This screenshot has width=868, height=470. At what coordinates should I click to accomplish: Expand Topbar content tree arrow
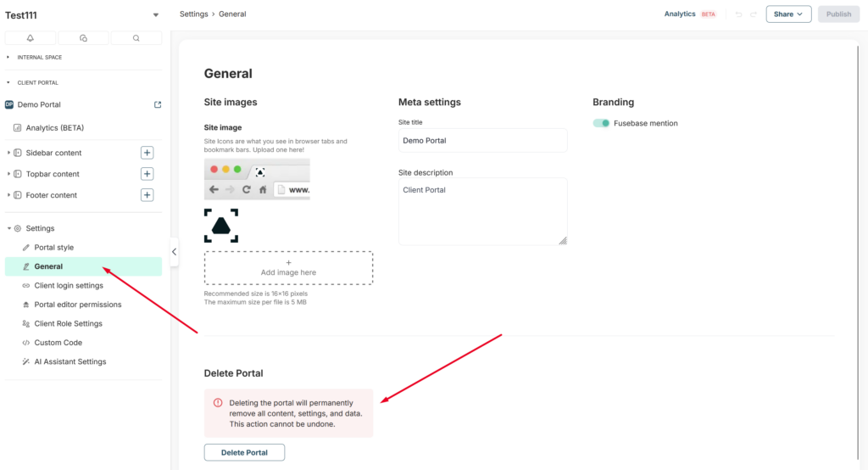point(8,173)
